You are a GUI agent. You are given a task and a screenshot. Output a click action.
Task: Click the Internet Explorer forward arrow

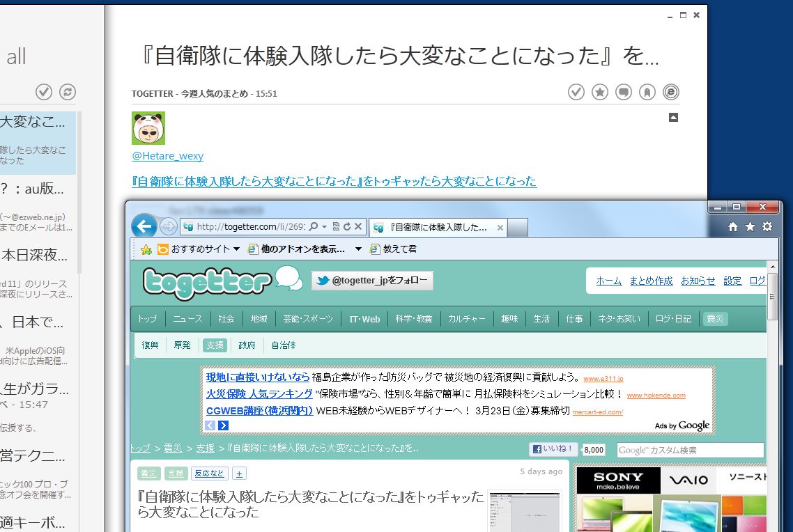(x=169, y=226)
